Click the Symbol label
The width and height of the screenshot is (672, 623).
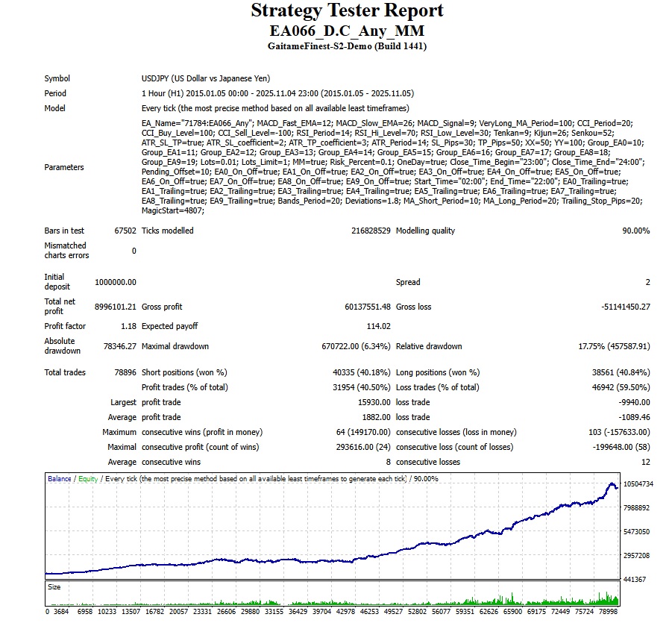coord(57,78)
